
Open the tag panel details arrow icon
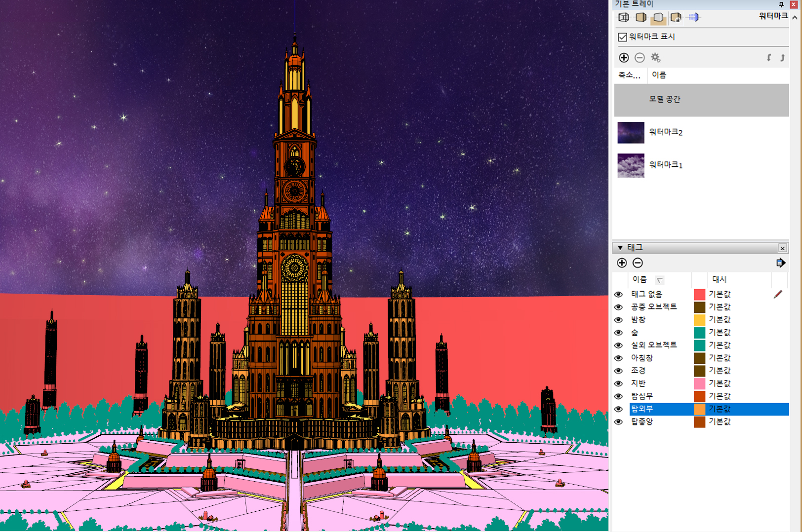[x=780, y=263]
